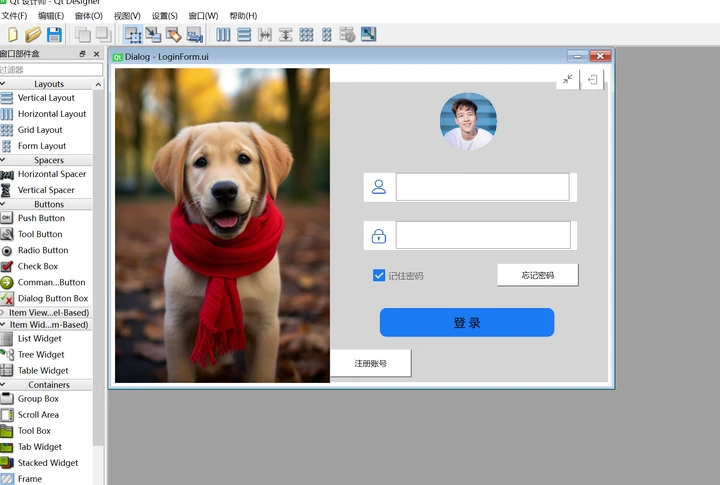The image size is (720, 485).
Task: Toggle the 记住密码 checkbox
Action: (x=379, y=275)
